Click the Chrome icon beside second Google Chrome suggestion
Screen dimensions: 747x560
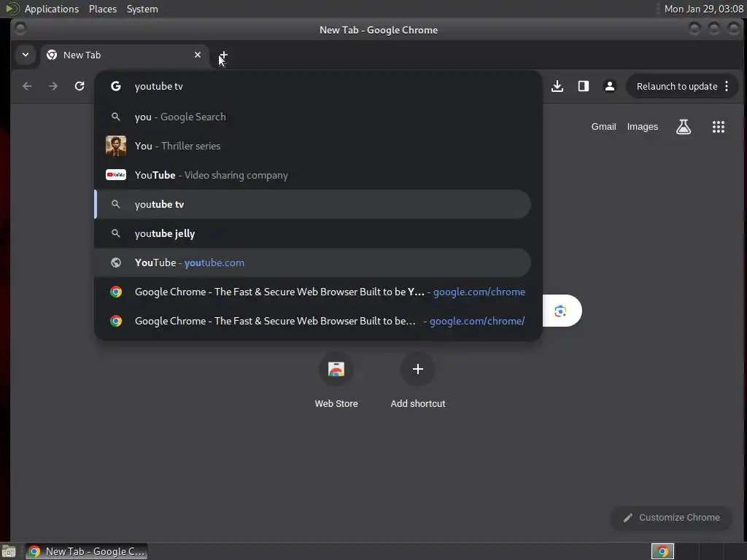click(116, 321)
